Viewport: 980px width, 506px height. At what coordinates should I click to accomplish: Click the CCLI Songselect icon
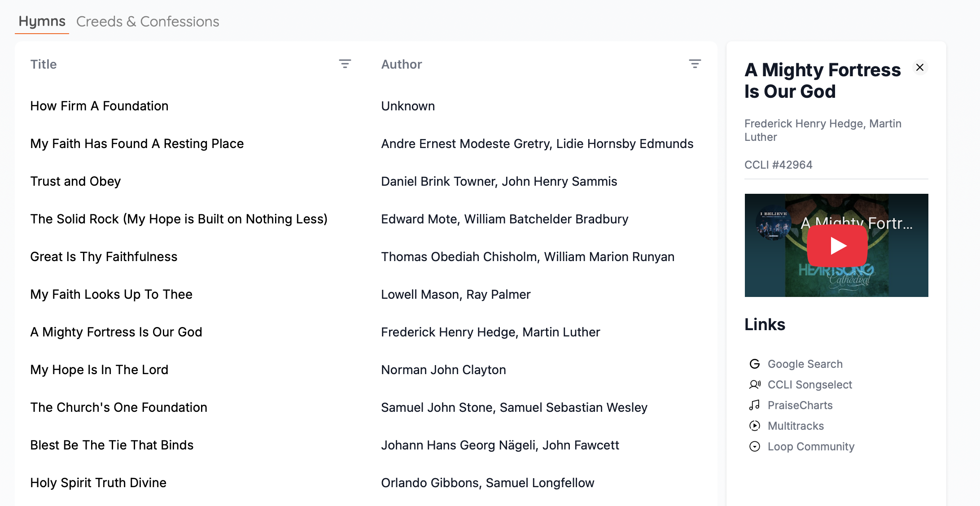tap(755, 384)
